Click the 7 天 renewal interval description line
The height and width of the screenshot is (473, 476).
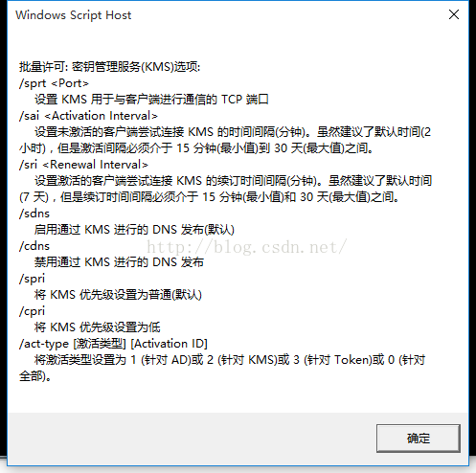point(209,197)
